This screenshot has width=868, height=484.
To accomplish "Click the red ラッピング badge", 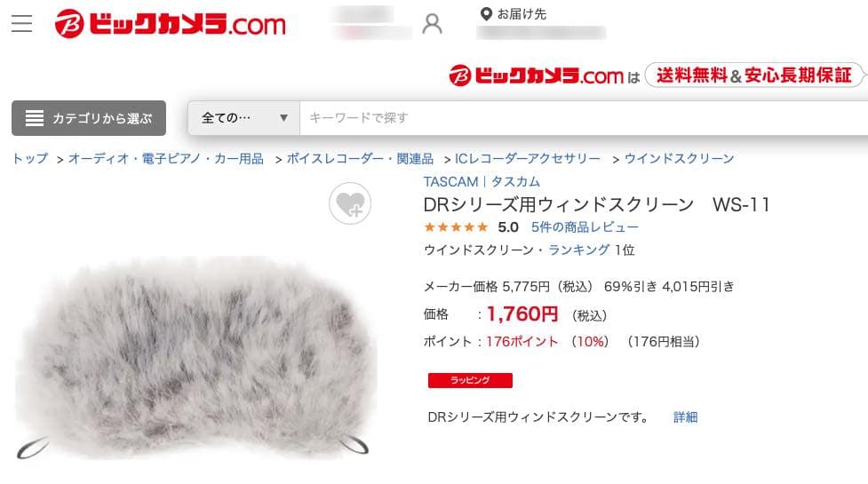I will click(x=470, y=380).
